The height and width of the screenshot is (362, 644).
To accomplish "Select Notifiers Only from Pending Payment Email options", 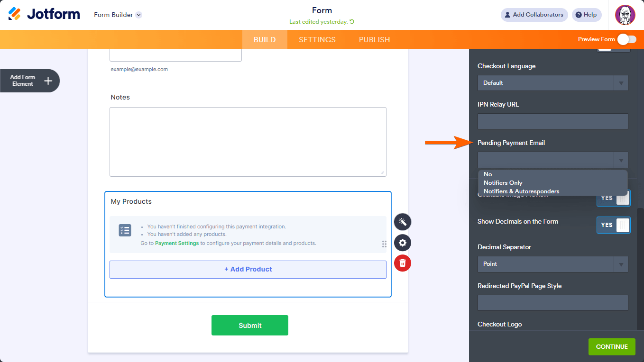I will (503, 182).
